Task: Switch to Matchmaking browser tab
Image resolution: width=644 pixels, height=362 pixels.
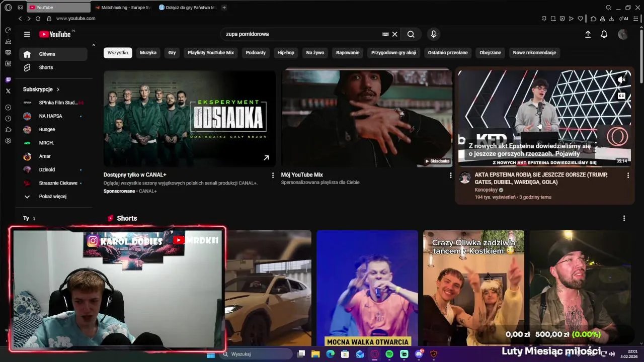Action: click(123, 8)
